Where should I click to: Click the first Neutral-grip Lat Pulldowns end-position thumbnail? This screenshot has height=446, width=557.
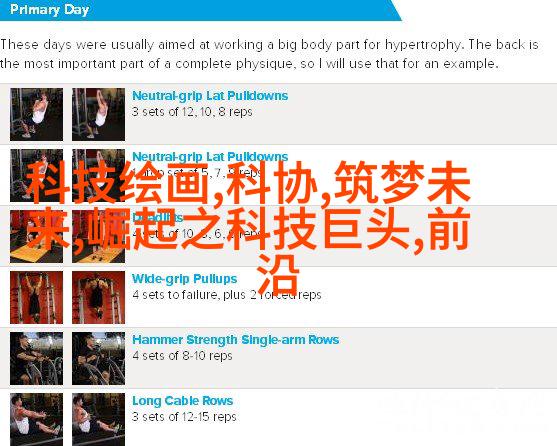click(98, 114)
